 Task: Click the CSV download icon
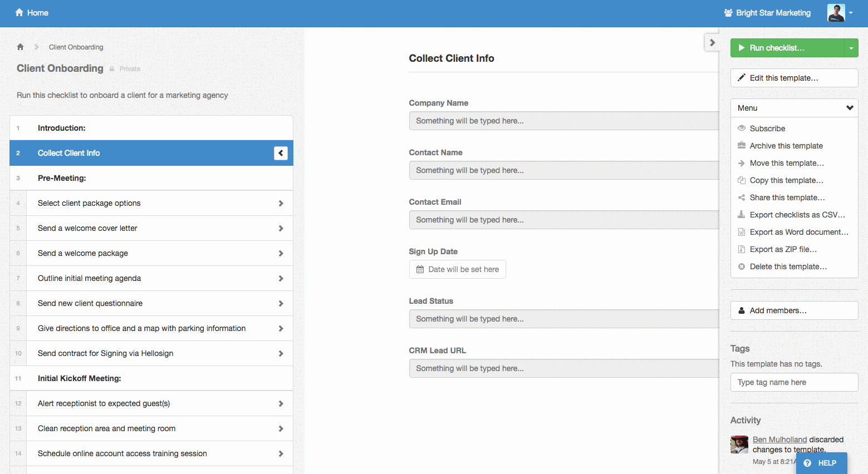point(742,214)
